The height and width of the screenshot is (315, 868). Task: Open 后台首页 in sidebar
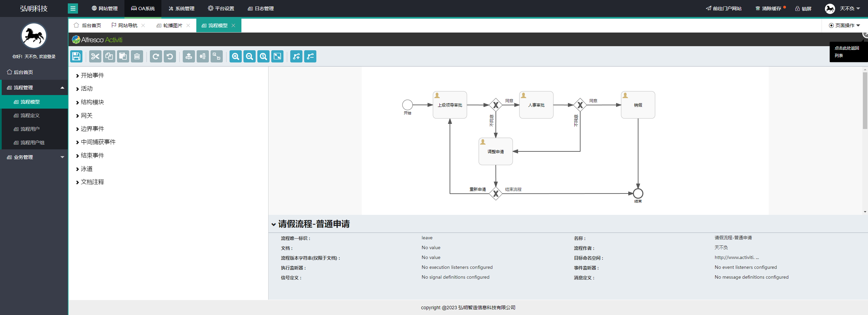34,72
